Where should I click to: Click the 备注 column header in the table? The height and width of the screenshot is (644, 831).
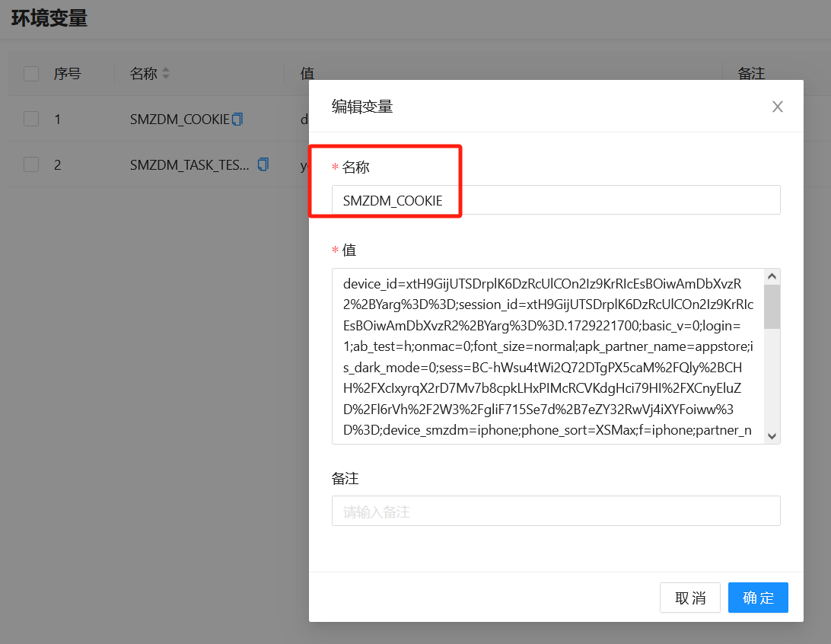click(752, 74)
